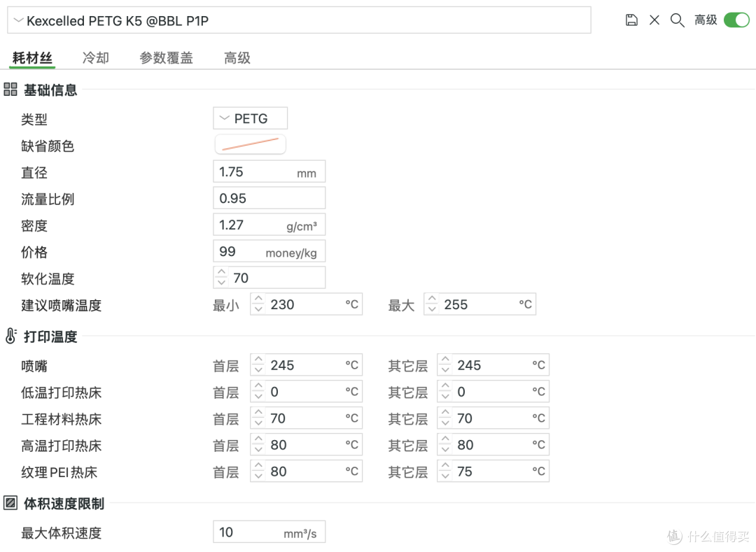Image resolution: width=756 pixels, height=552 pixels.
Task: Adjust 喷嘴 其它层 temperature stepper
Action: pos(445,365)
